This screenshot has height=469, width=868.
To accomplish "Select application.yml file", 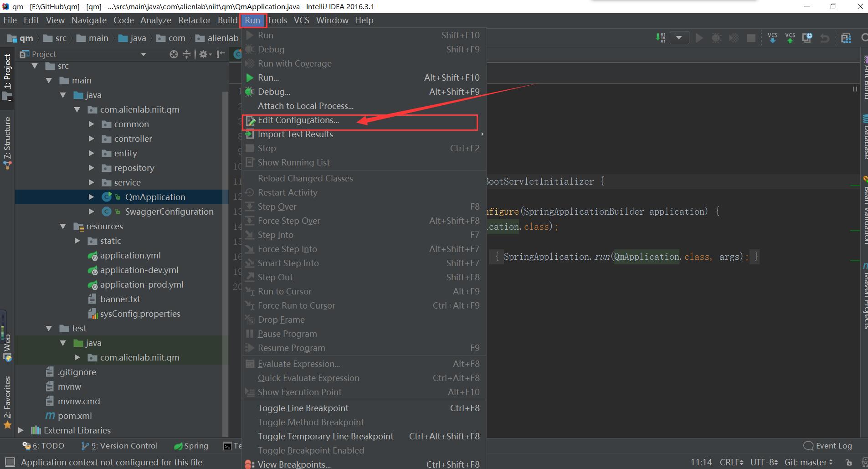I will [x=130, y=256].
